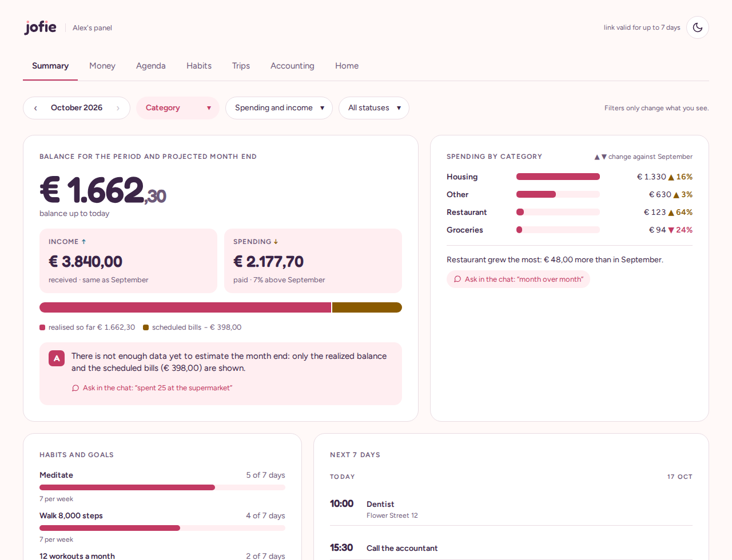Screen dimensions: 732x560
Task: Switch to the Money tab
Action: click(102, 66)
